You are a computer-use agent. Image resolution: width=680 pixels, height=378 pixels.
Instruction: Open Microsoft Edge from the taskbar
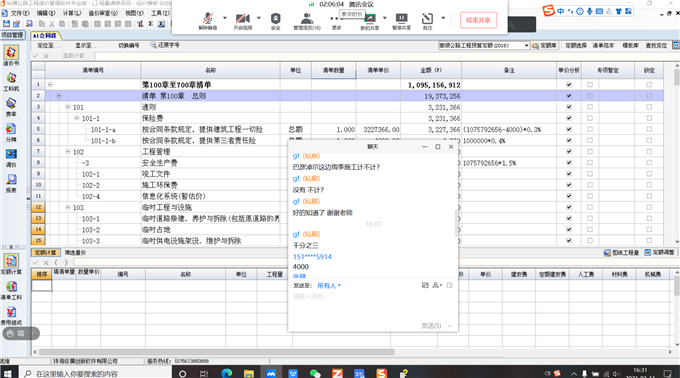[227, 373]
